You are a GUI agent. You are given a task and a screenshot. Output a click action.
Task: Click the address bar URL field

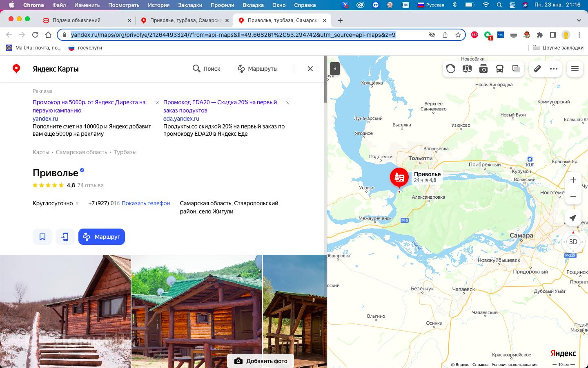233,35
